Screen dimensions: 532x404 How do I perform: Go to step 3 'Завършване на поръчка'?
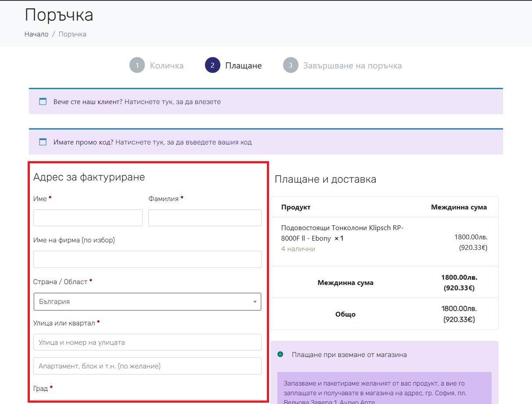tap(342, 65)
